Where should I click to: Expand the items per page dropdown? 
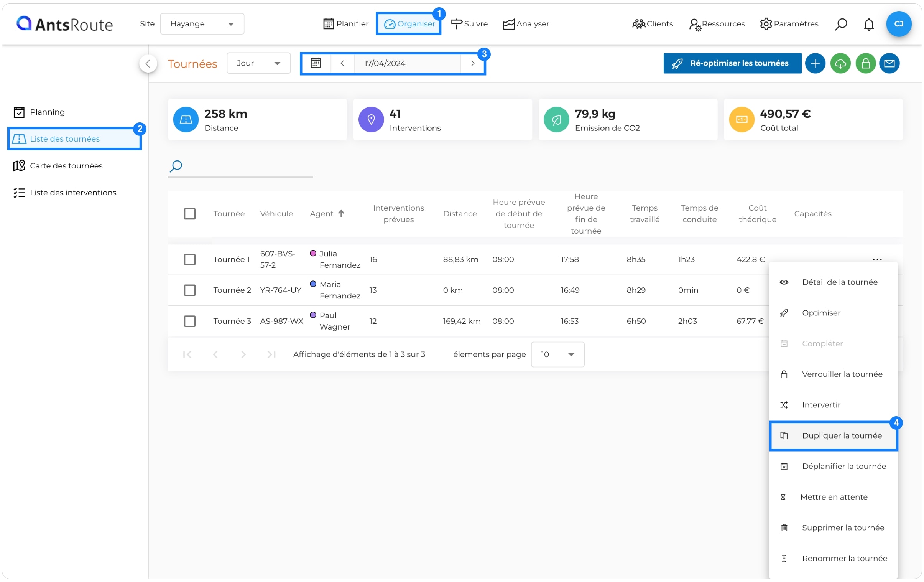[557, 354]
